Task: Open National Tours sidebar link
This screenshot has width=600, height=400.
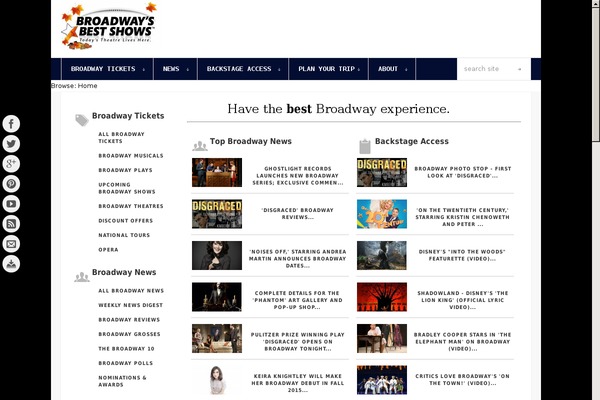Action: pyautogui.click(x=124, y=235)
